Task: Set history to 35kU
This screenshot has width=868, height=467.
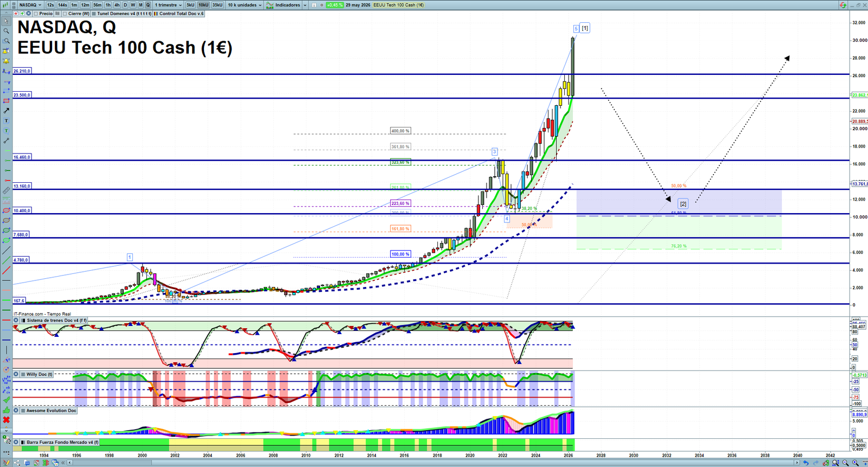Action: tap(217, 5)
